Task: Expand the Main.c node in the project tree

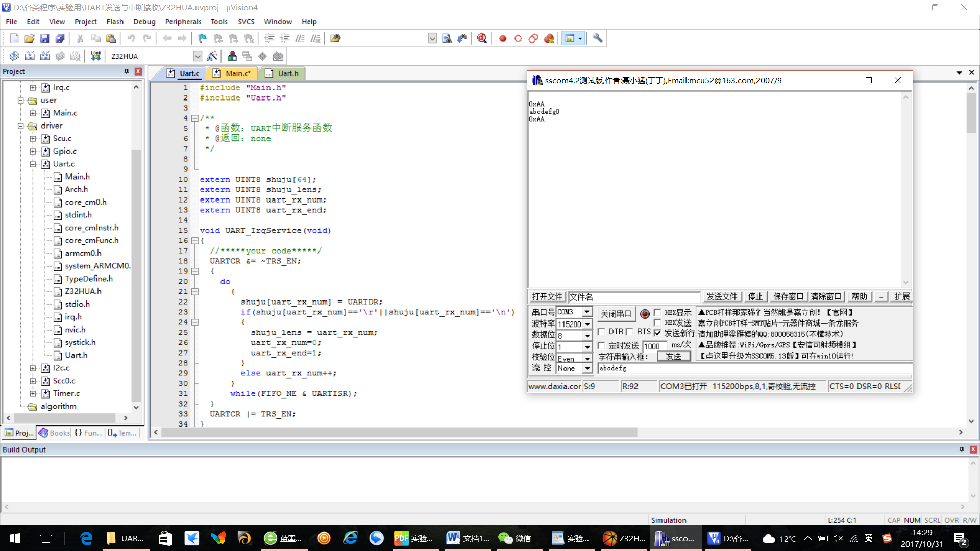Action: click(33, 113)
